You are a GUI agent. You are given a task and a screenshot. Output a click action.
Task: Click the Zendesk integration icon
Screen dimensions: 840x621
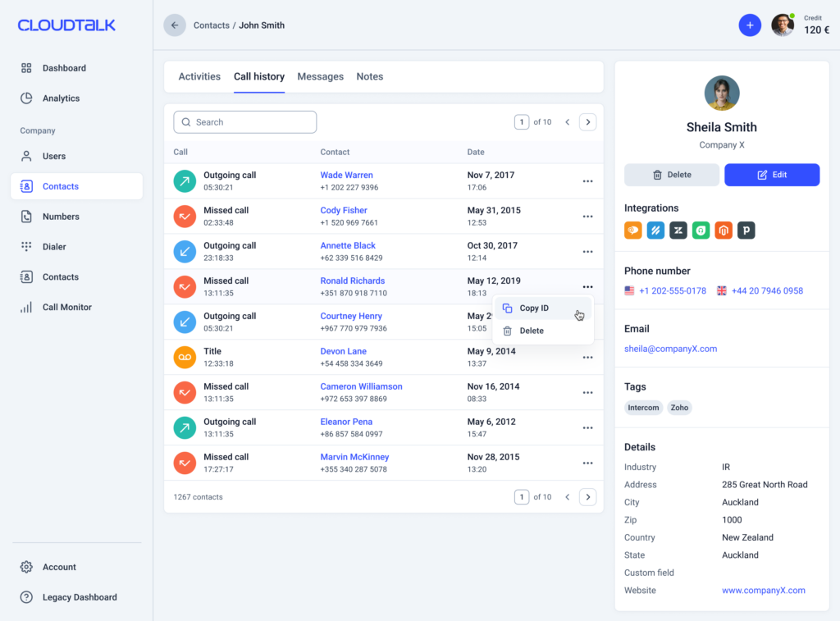678,231
